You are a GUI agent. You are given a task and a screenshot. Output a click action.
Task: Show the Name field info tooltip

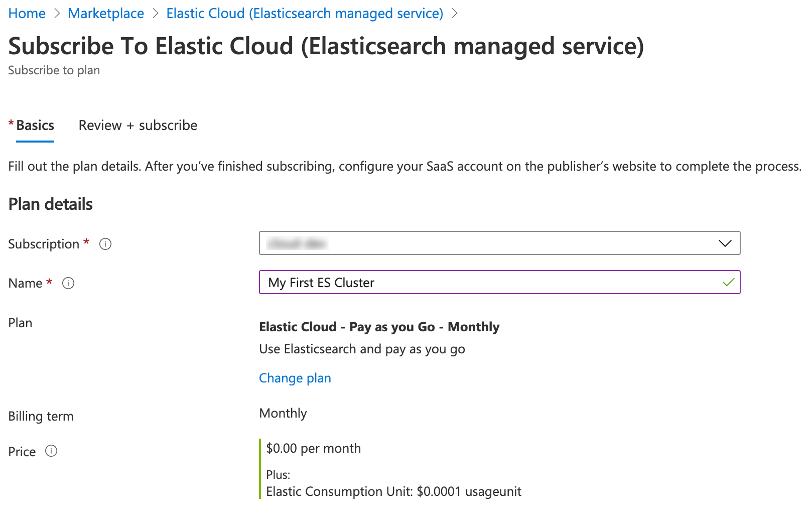click(68, 283)
